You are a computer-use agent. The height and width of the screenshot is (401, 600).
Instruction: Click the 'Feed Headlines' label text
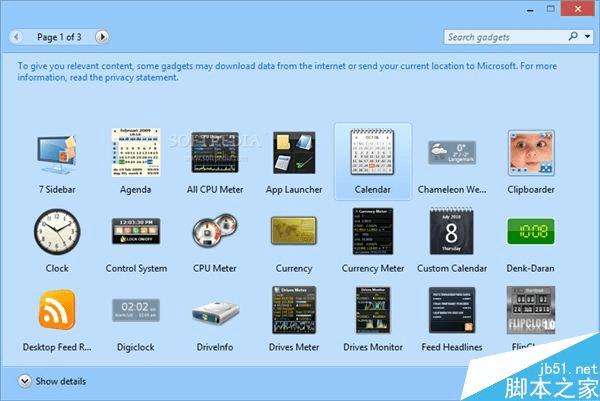pos(452,347)
